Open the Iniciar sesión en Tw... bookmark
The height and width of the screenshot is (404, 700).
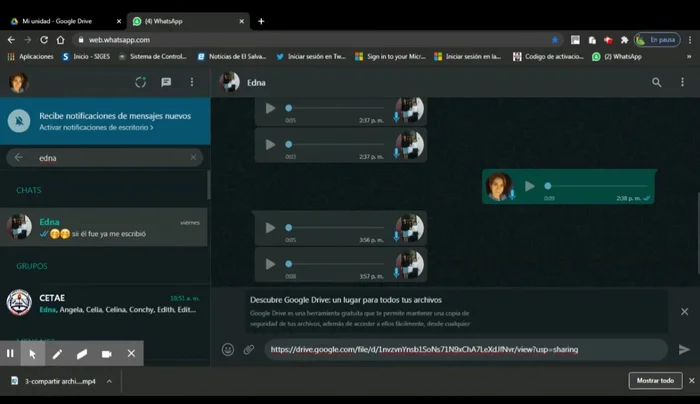311,57
